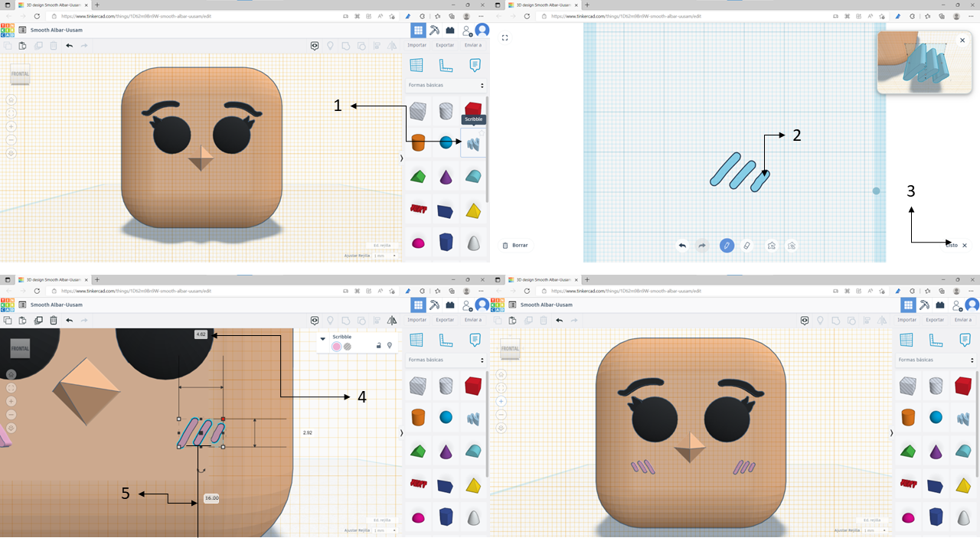Undo the last stroke in Scribble editor
Image resolution: width=980 pixels, height=551 pixels.
pyautogui.click(x=682, y=246)
